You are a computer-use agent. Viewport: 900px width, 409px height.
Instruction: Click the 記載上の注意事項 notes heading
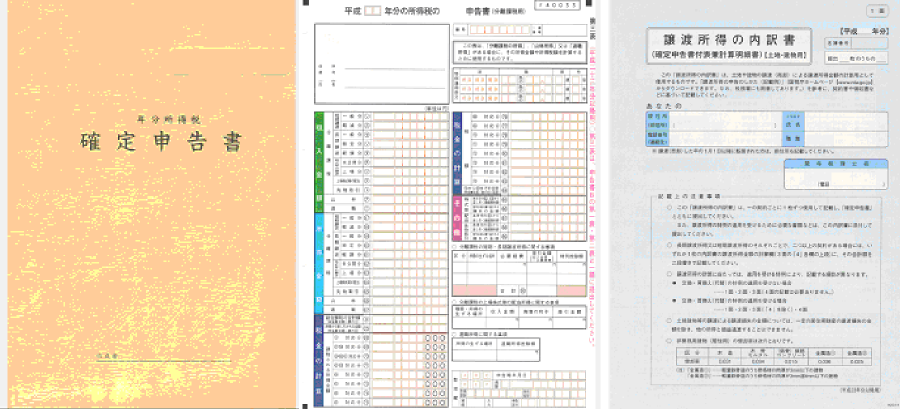point(691,196)
